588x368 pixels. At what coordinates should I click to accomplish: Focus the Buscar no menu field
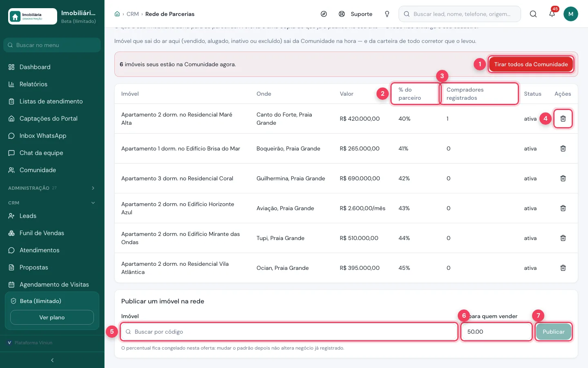tap(52, 45)
